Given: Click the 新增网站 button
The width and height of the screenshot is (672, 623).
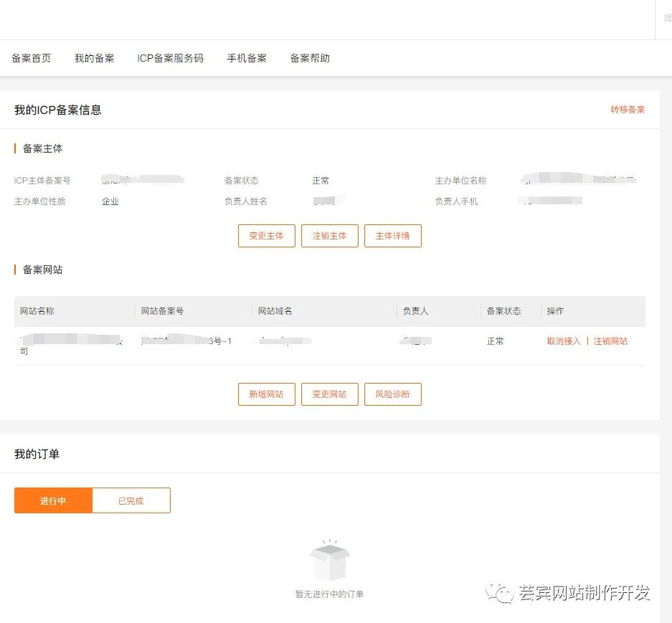Looking at the screenshot, I should coord(266,394).
